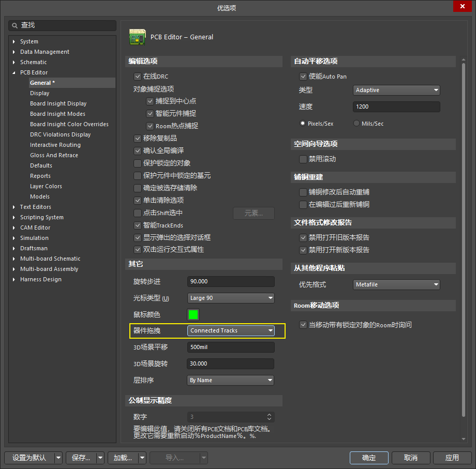The width and height of the screenshot is (476, 469).
Task: Open the Layer Colors page
Action: [x=46, y=186]
